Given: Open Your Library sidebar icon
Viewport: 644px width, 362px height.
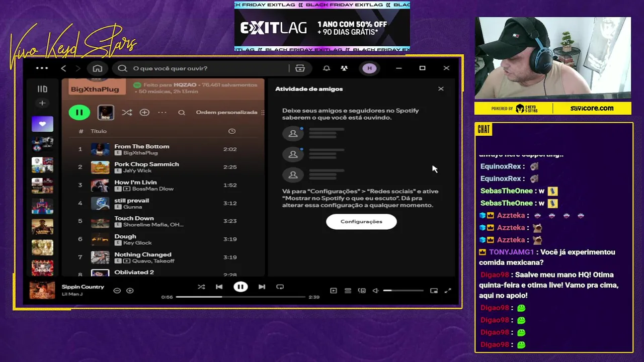Looking at the screenshot, I should pyautogui.click(x=42, y=89).
